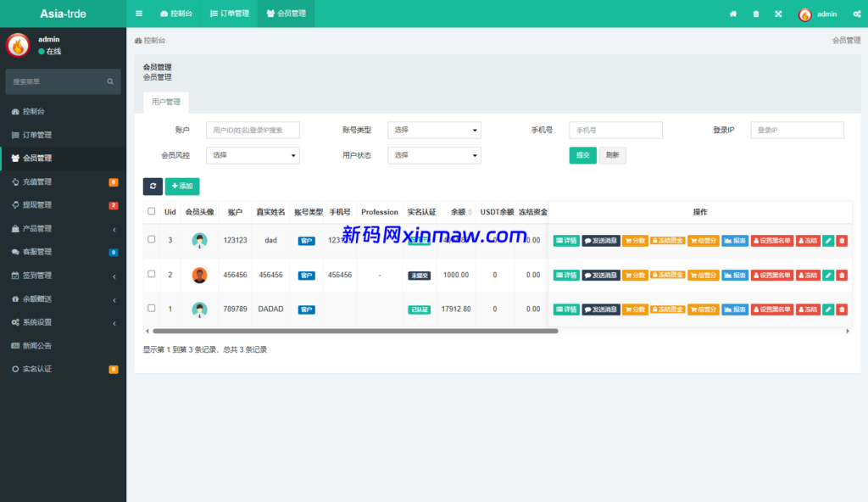
Task: Delete user 123123 with the trash icon
Action: (x=842, y=241)
